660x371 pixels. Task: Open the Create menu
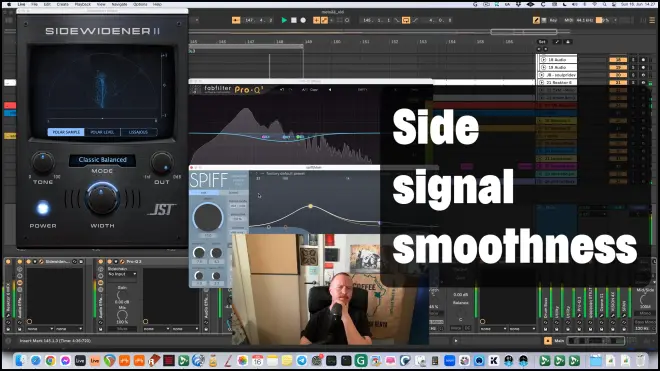62,4
